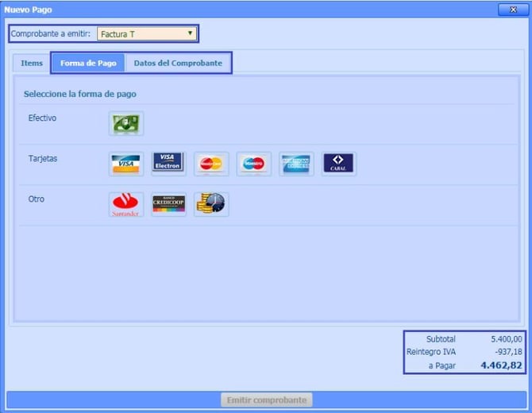Open the Comprobante a emitir dropdown
The height and width of the screenshot is (413, 532).
pyautogui.click(x=147, y=33)
